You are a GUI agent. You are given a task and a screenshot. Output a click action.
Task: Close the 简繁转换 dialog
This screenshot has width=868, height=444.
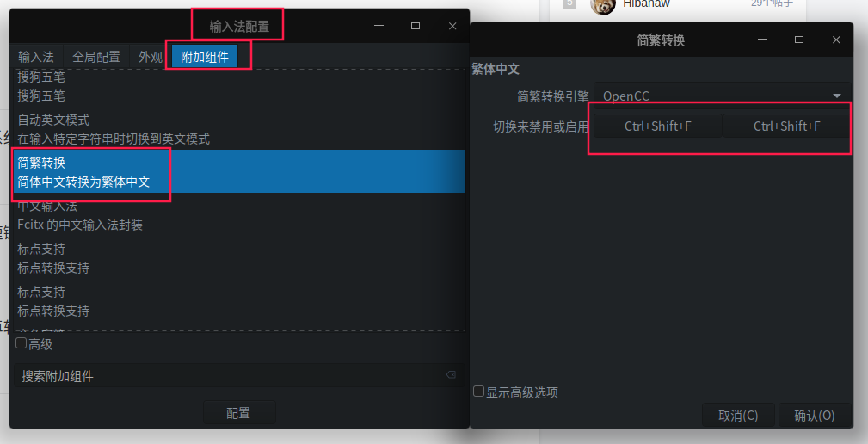click(x=836, y=40)
